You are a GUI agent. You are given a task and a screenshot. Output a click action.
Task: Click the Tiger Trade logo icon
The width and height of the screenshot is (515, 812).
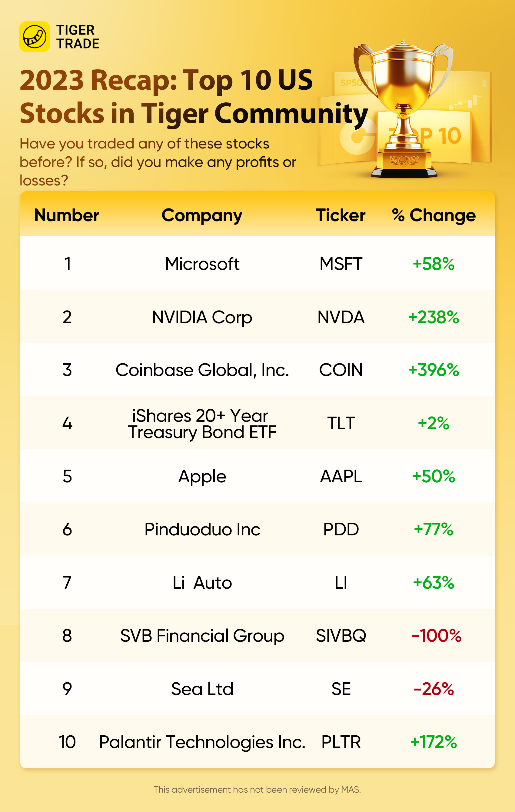tap(35, 37)
